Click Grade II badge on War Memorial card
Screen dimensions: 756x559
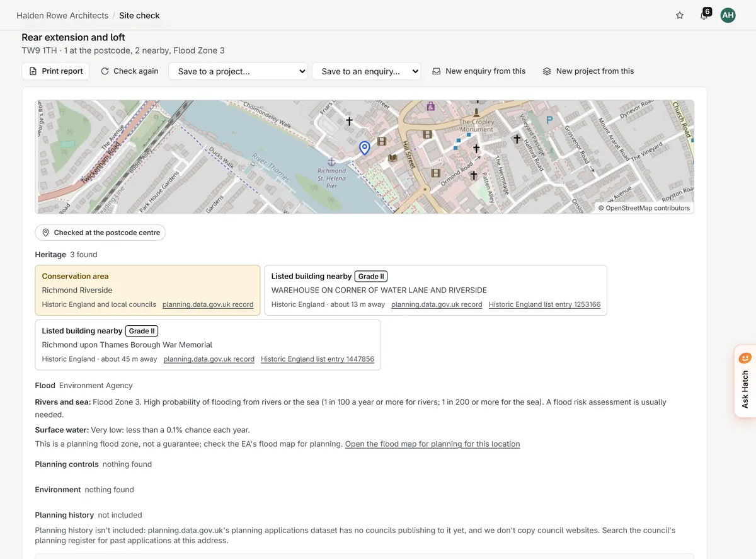142,331
